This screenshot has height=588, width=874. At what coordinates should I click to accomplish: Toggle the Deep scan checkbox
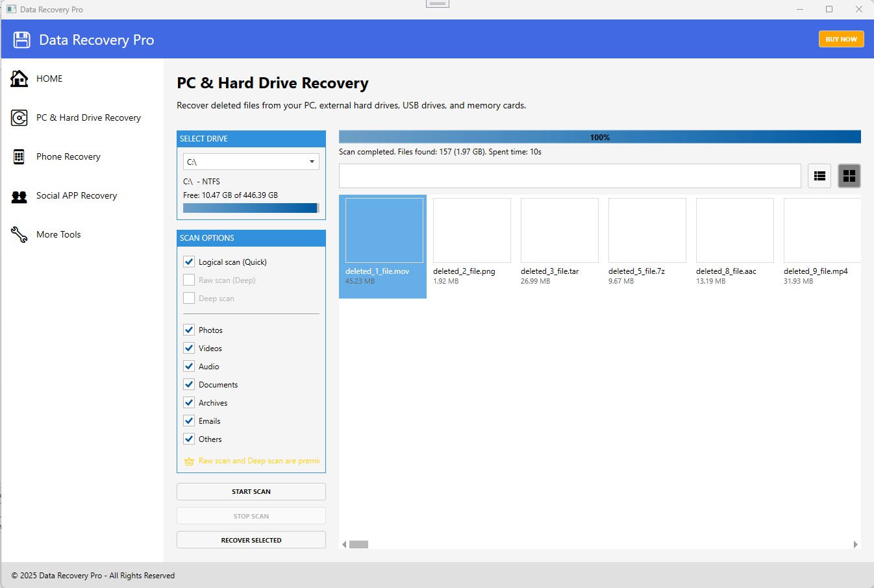point(189,298)
